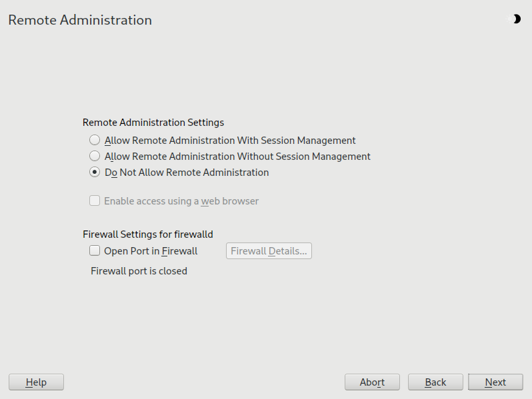Image resolution: width=532 pixels, height=399 pixels.
Task: Click the 'Open Port in Firewall' label text
Action: click(x=151, y=251)
